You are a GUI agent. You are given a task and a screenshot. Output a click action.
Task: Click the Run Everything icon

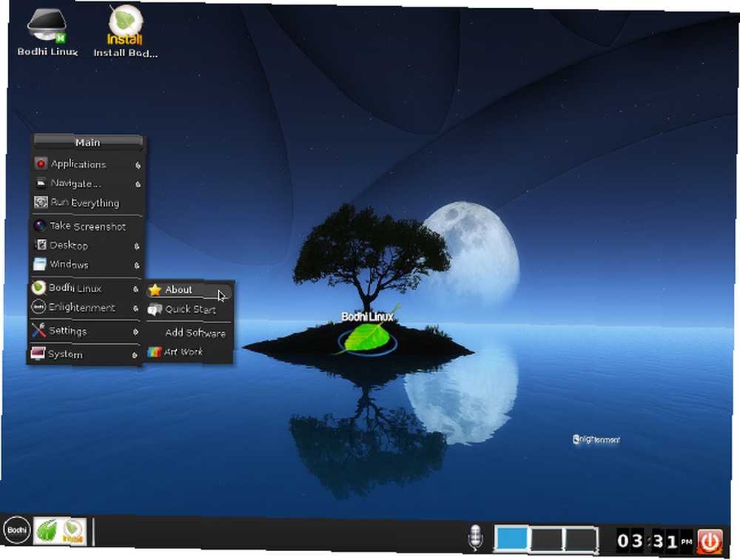(41, 202)
